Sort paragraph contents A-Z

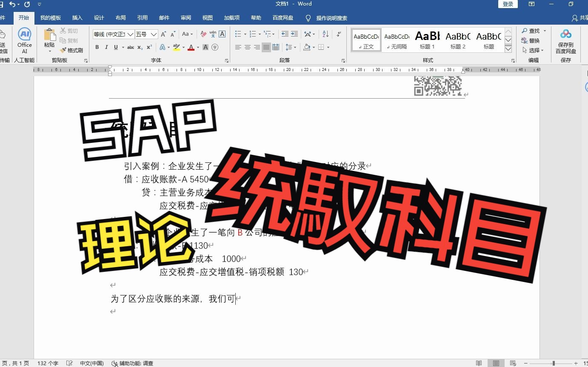point(325,34)
